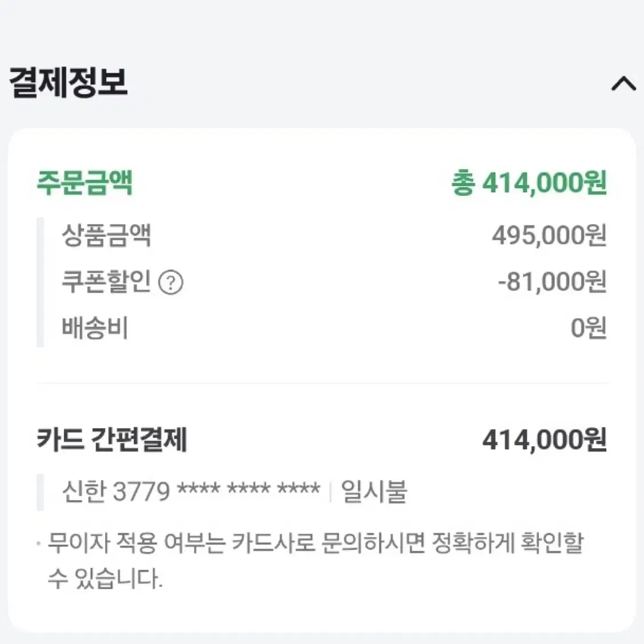
Task: Tap the 수 있습니다 notice second line
Action: coord(105,578)
